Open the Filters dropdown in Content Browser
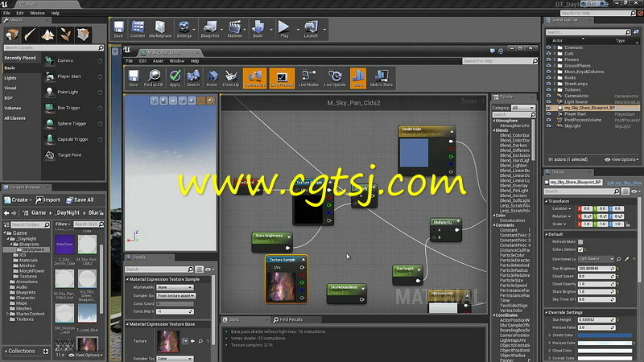The height and width of the screenshot is (362, 644). 63,224
